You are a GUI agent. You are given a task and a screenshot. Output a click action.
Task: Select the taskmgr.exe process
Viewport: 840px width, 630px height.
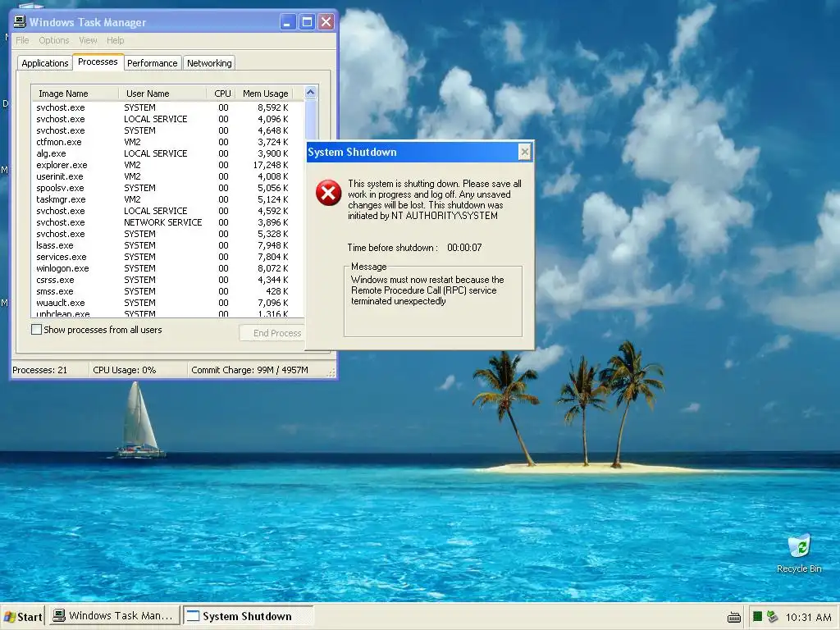(x=167, y=199)
